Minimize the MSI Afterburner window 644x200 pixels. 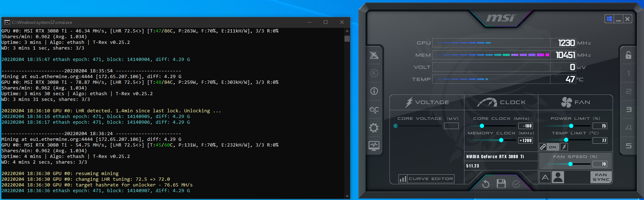(x=618, y=19)
